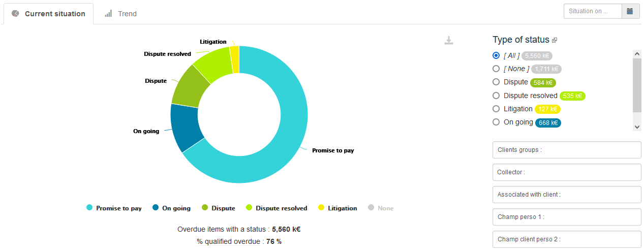Screen dimensions: 644x251
Task: Click the bar chart icon on Trend tab
Action: coord(108,14)
